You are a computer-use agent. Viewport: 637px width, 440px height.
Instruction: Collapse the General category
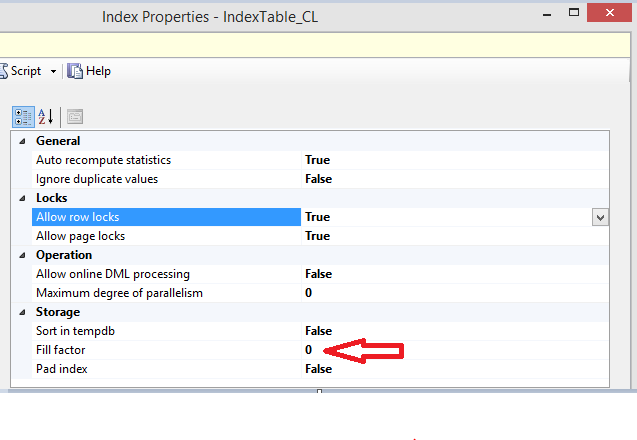[24, 141]
